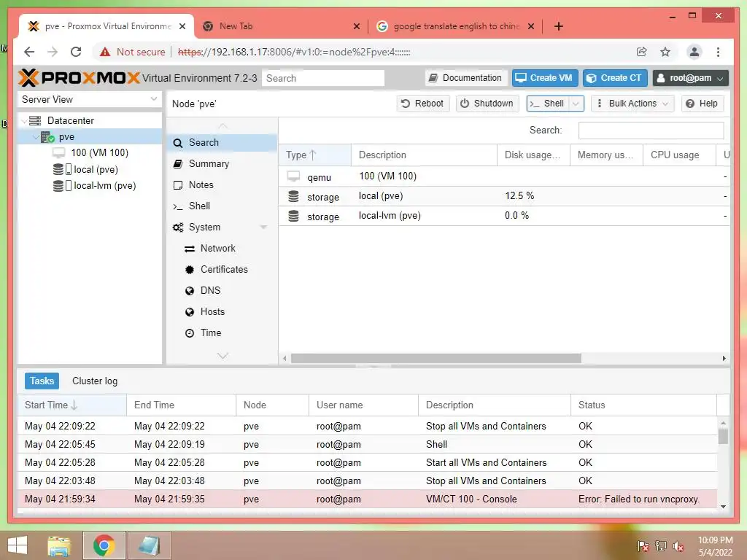747x560 pixels.
Task: Click the task log vertical scrollbar
Action: coord(723,436)
